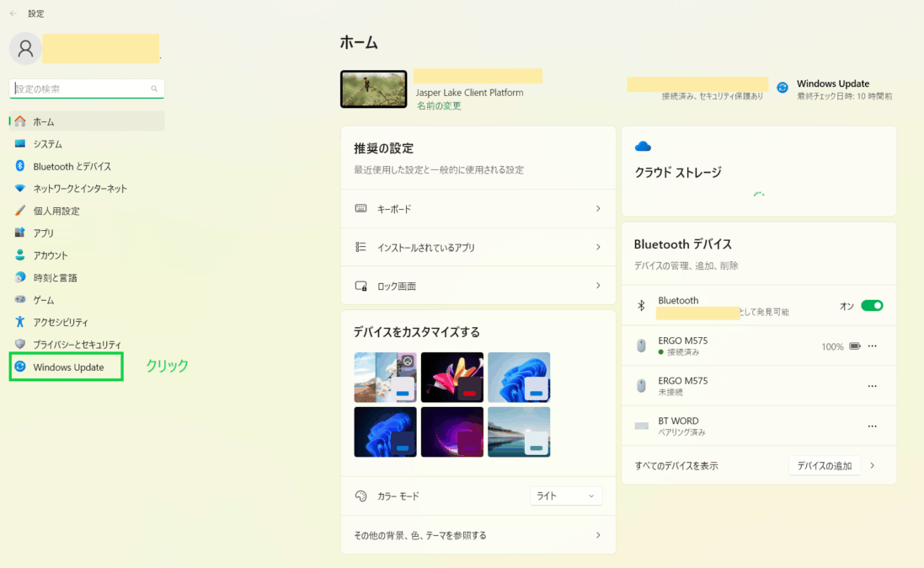The height and width of the screenshot is (568, 924).
Task: Expand ロック画面 row chevron
Action: click(598, 286)
